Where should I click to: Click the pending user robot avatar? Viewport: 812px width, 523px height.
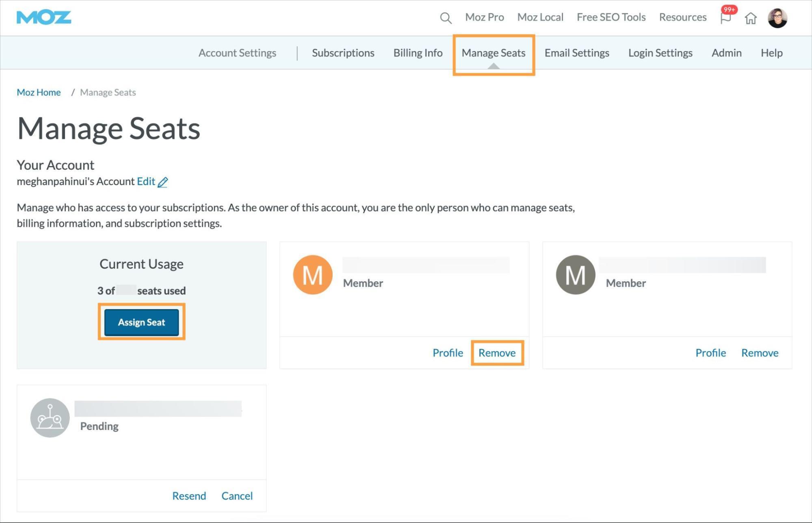pyautogui.click(x=50, y=418)
